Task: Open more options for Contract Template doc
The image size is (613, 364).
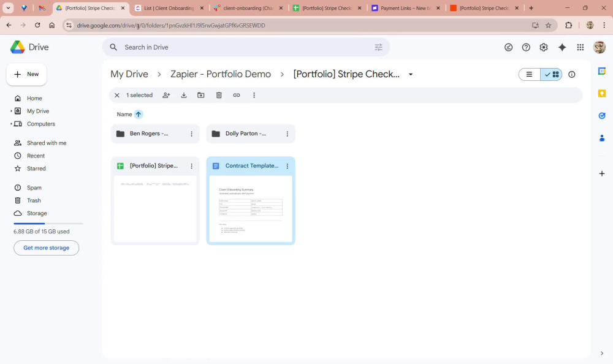Action: 287,166
